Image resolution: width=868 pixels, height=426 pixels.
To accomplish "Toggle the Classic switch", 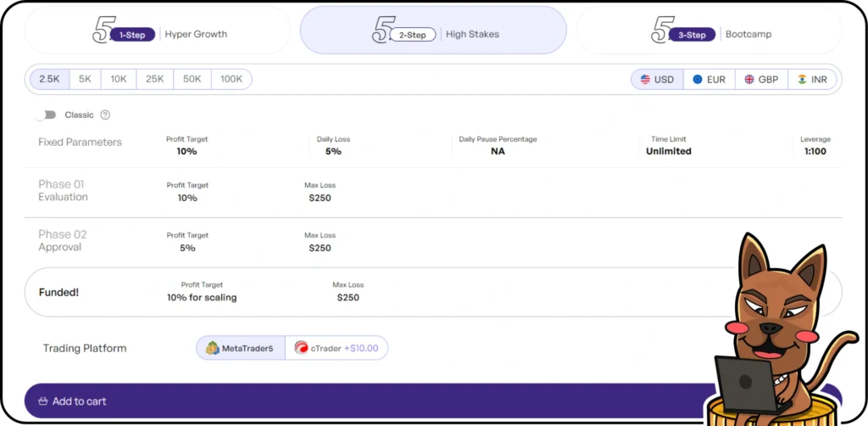I will (46, 115).
